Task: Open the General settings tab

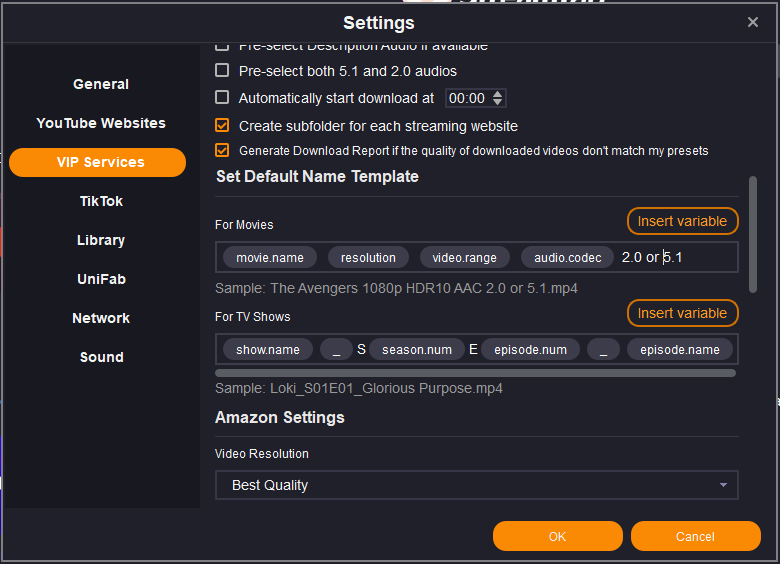Action: click(x=101, y=84)
